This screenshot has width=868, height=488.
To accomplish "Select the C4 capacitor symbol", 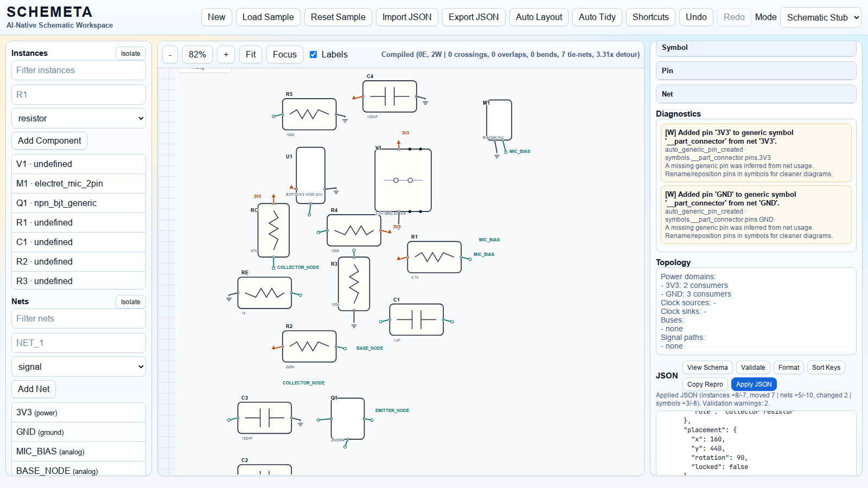I will [x=390, y=97].
